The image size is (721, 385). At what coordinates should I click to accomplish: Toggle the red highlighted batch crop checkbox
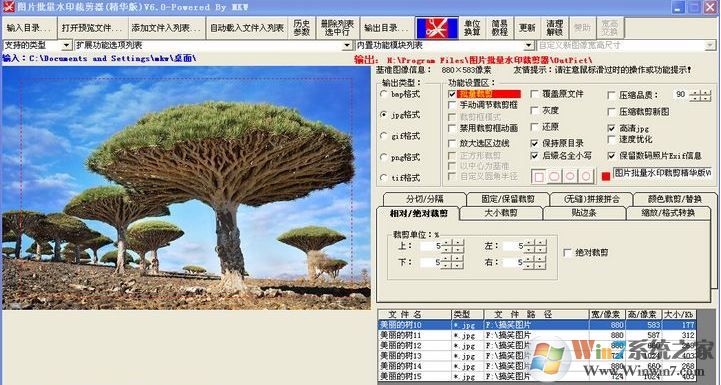(452, 94)
